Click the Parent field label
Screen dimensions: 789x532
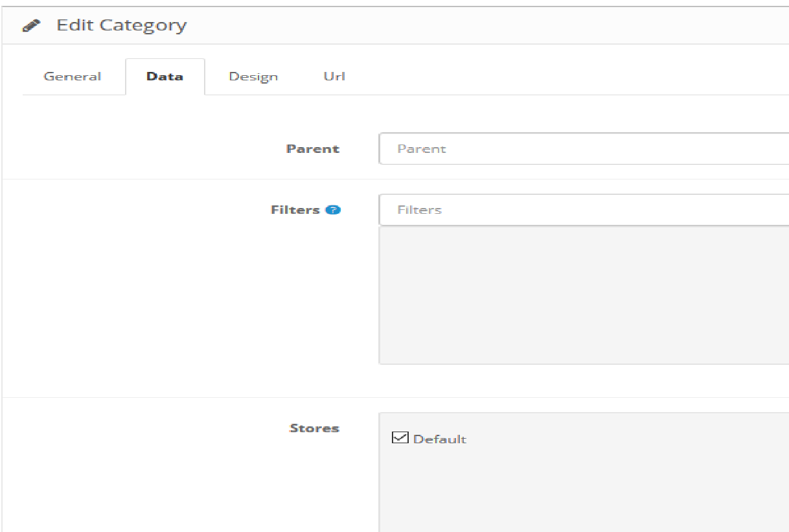(313, 148)
